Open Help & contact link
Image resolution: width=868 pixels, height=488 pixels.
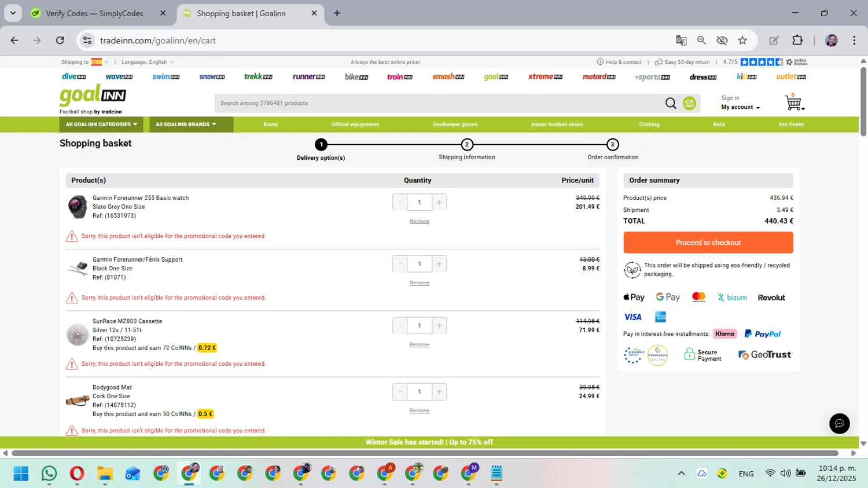(619, 62)
